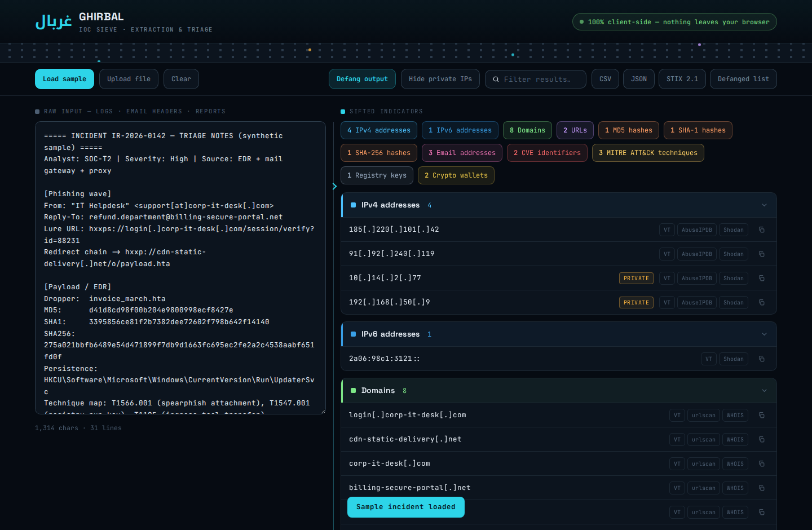Image resolution: width=812 pixels, height=530 pixels.
Task: Copy the 91[.]92[.]240[.]119 address
Action: click(761, 254)
